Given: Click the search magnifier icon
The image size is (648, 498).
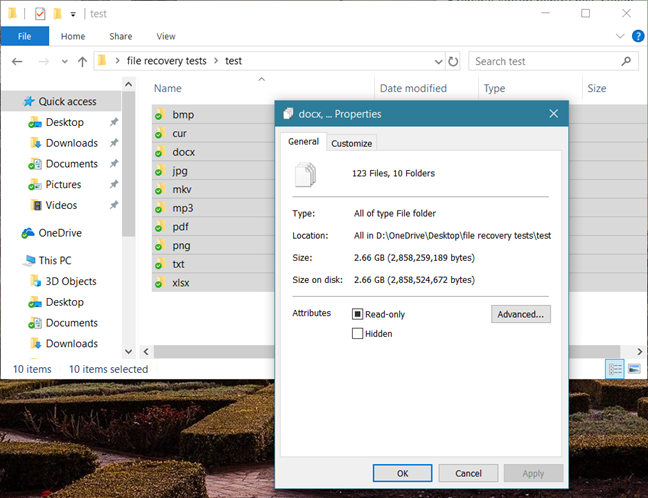Looking at the screenshot, I should click(626, 61).
